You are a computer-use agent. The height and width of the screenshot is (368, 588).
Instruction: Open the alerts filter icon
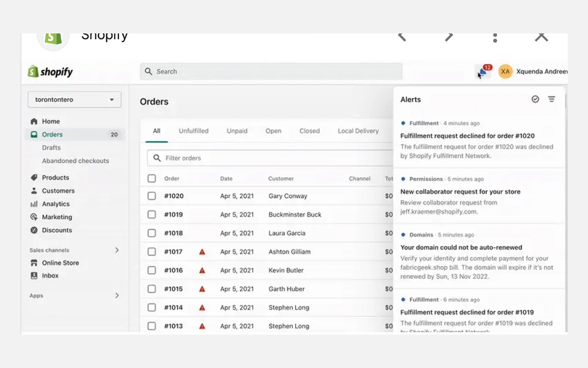coord(552,99)
